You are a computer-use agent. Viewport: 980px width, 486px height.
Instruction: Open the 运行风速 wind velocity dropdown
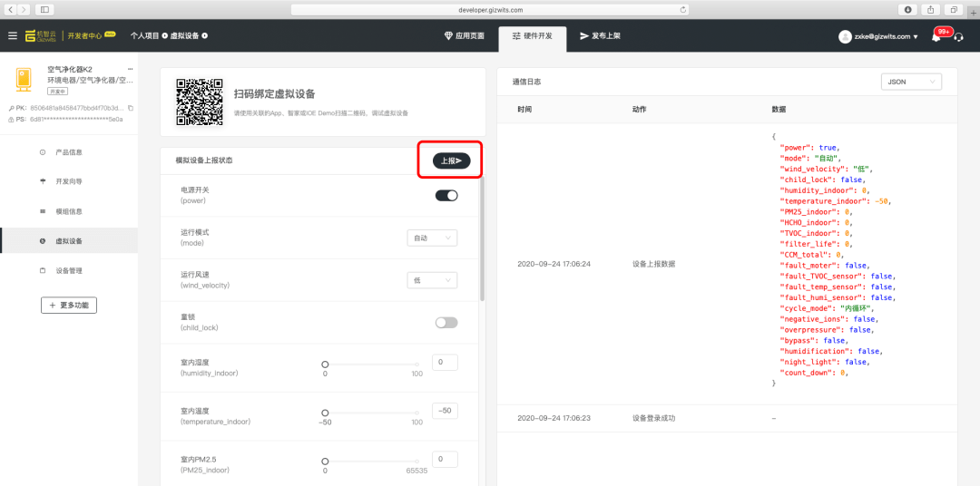[432, 280]
